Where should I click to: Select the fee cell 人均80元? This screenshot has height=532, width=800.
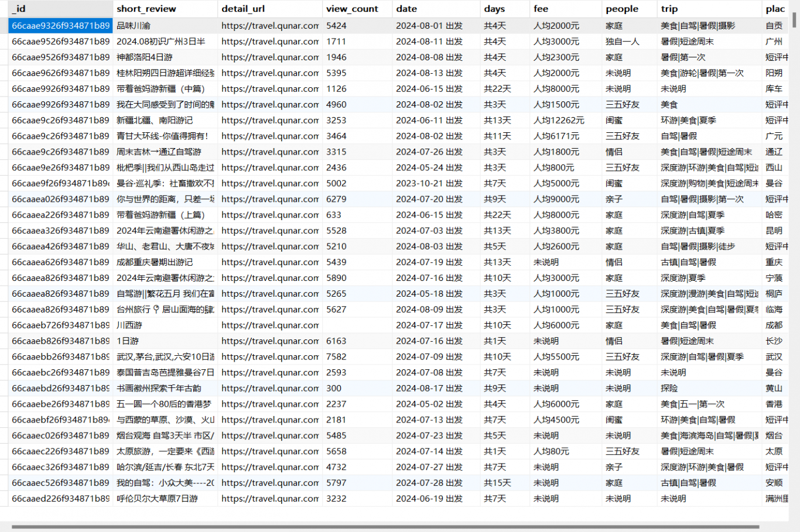pos(566,451)
